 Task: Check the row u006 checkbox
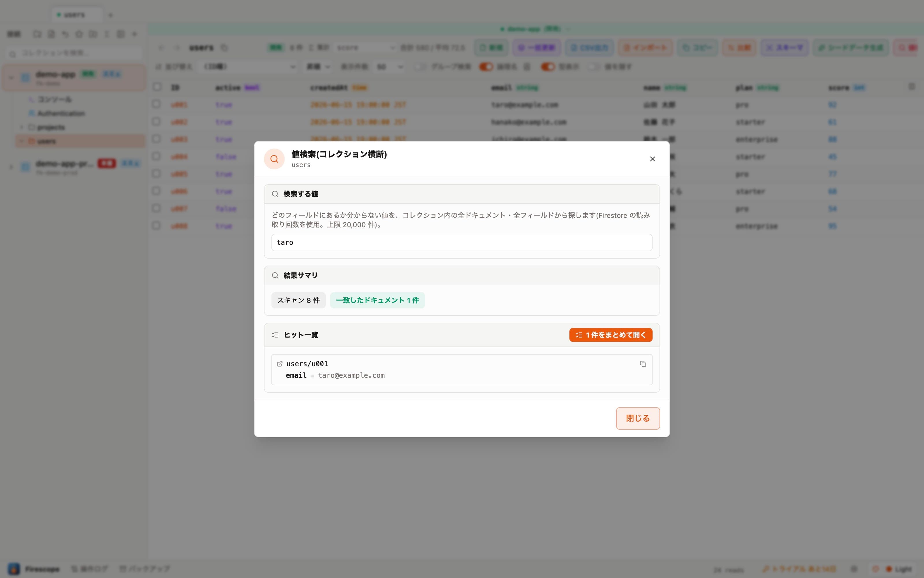coord(156,191)
